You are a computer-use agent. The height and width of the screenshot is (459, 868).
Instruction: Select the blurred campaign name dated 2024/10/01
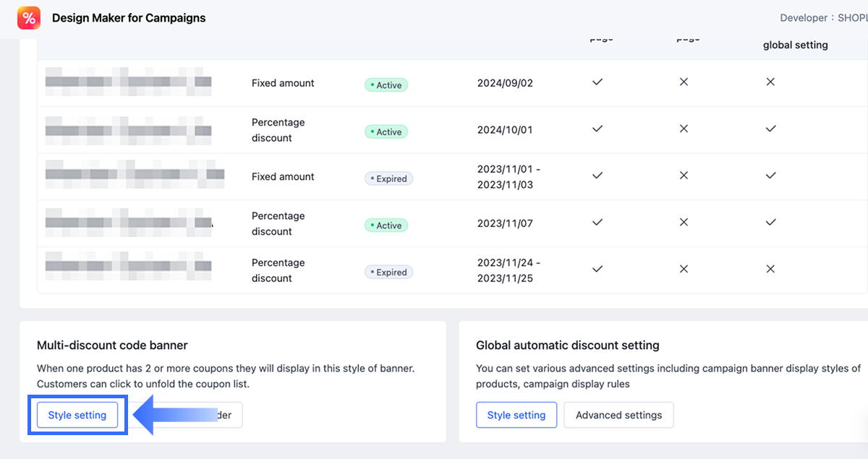pos(128,130)
